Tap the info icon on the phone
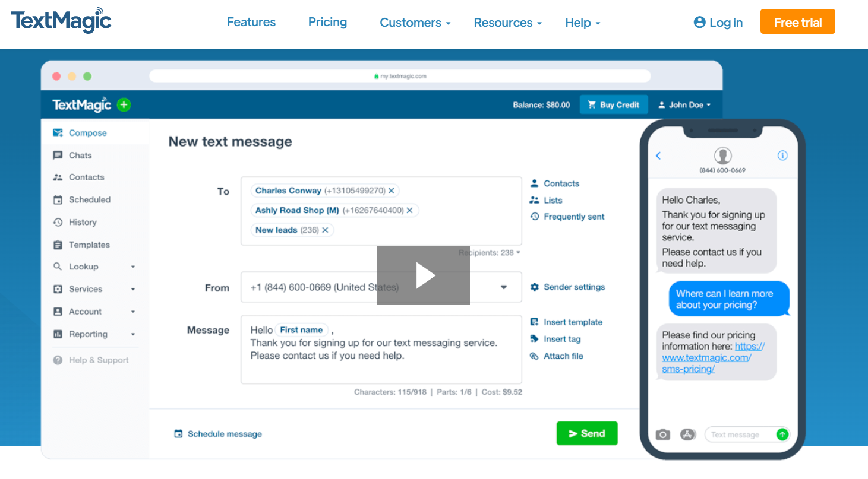The width and height of the screenshot is (868, 479). pos(782,156)
